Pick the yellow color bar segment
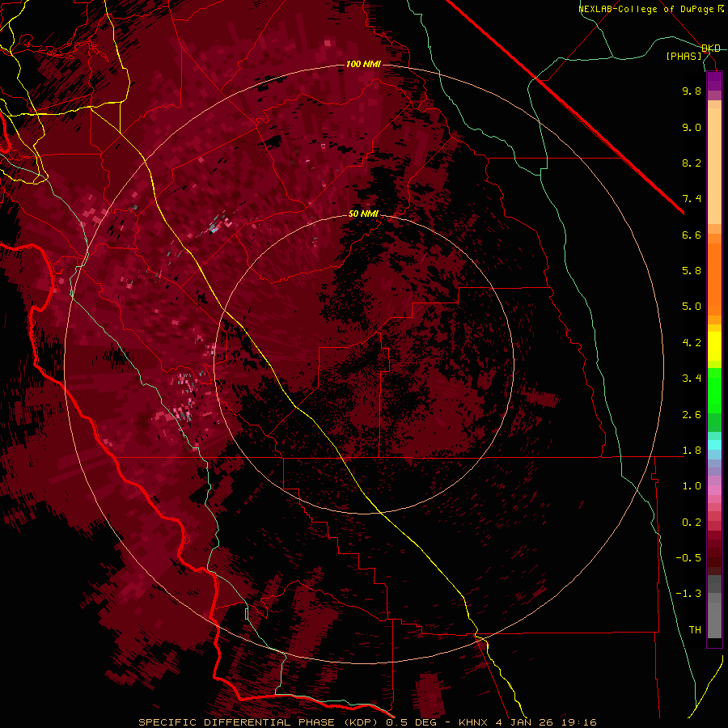 click(x=714, y=346)
